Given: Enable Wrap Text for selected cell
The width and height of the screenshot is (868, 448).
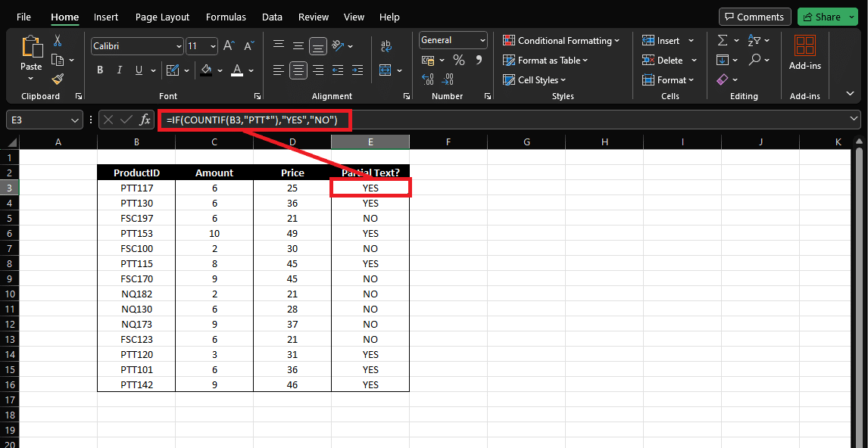Looking at the screenshot, I should point(386,45).
